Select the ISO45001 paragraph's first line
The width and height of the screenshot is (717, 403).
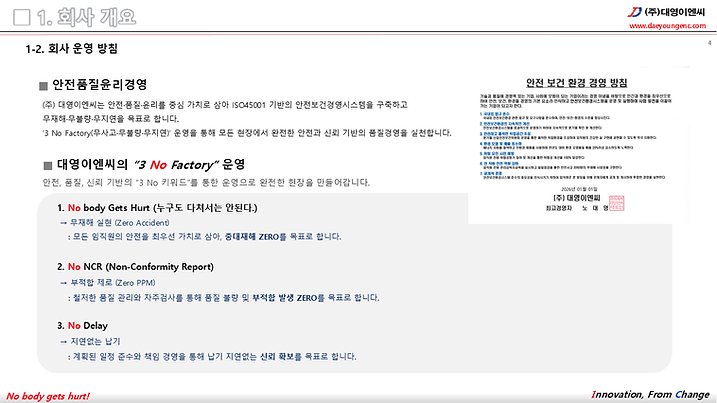tap(225, 105)
